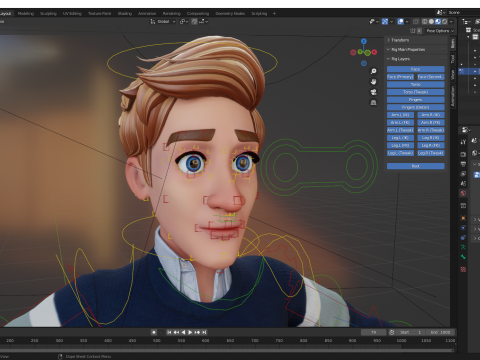
Task: Switch to the Modeling workspace tab
Action: click(26, 13)
